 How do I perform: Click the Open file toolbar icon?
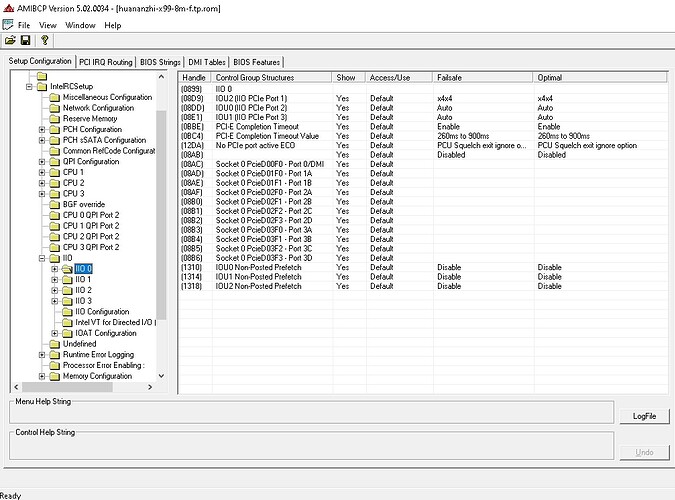[x=10, y=40]
